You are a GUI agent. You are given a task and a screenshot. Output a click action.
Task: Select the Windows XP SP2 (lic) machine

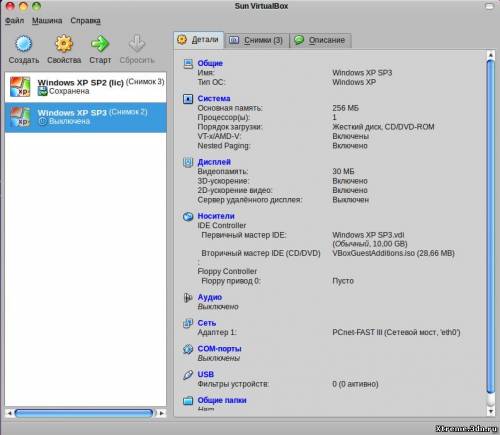click(86, 87)
